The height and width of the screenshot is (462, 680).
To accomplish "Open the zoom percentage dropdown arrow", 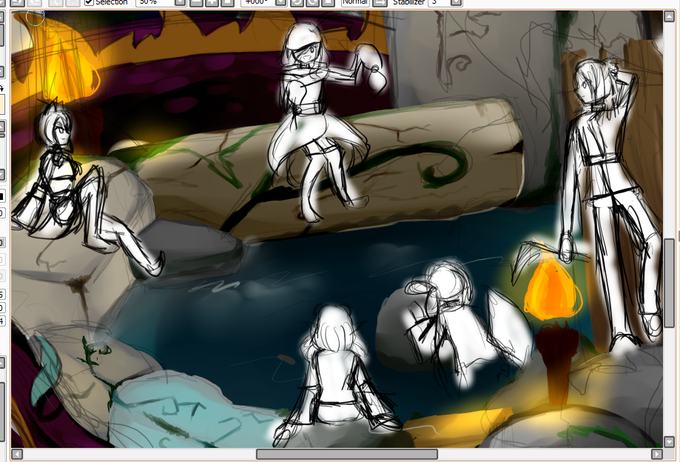I will tap(181, 2).
